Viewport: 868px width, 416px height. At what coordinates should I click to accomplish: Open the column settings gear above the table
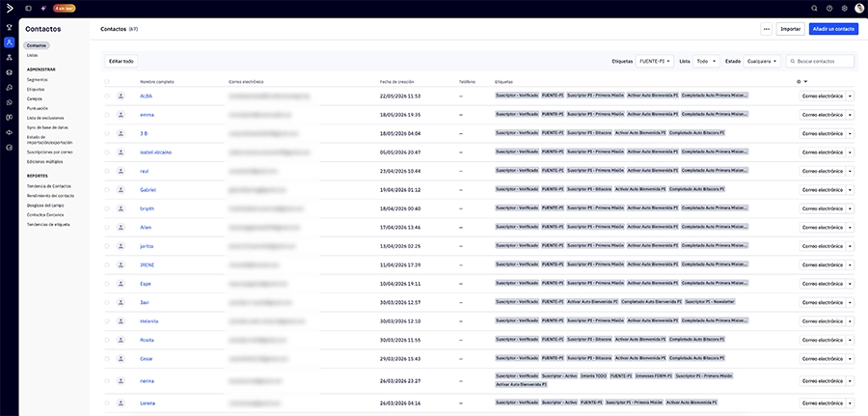[799, 81]
